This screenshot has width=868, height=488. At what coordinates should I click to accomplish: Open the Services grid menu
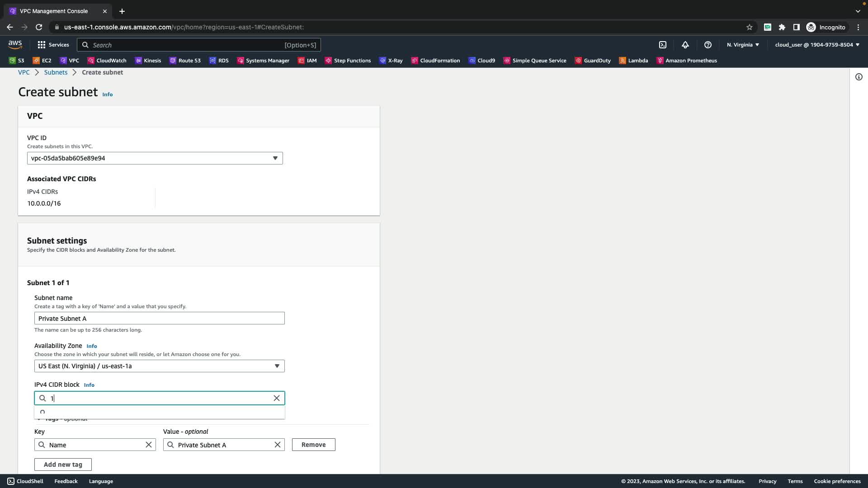(53, 45)
